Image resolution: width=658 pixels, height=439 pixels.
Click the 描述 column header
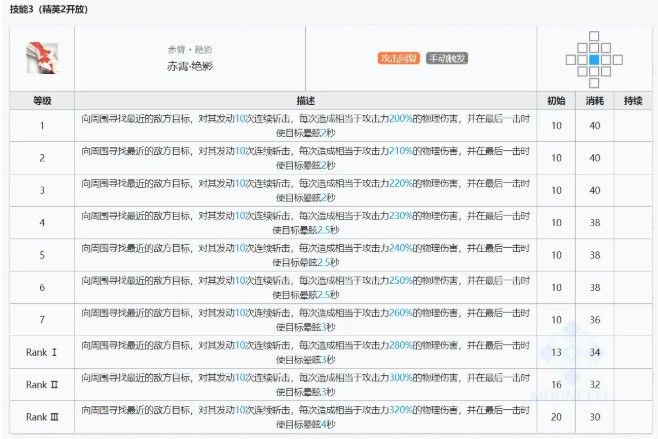point(306,101)
